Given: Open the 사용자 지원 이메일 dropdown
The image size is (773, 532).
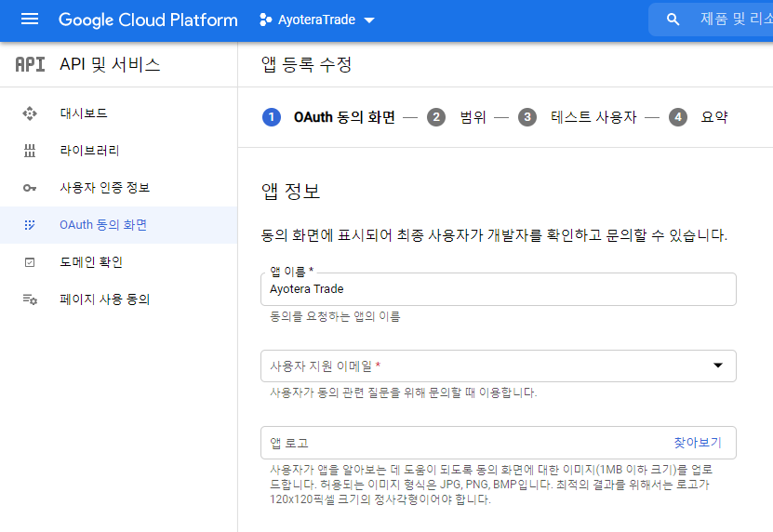Looking at the screenshot, I should click(x=499, y=366).
